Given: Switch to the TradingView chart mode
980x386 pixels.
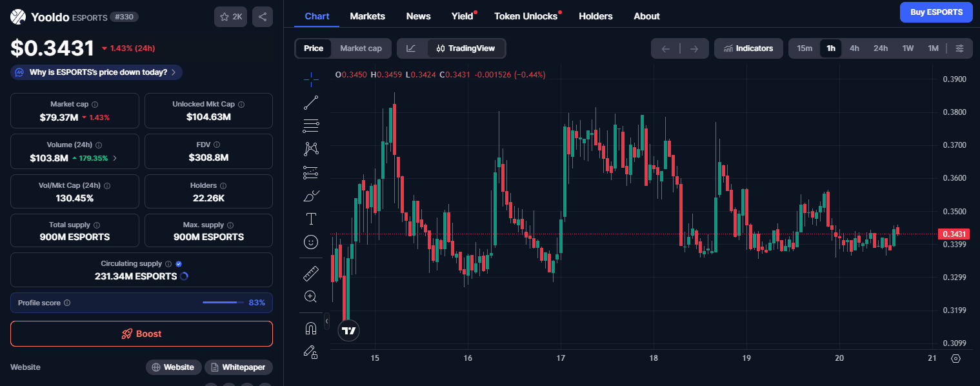Looking at the screenshot, I should click(466, 48).
